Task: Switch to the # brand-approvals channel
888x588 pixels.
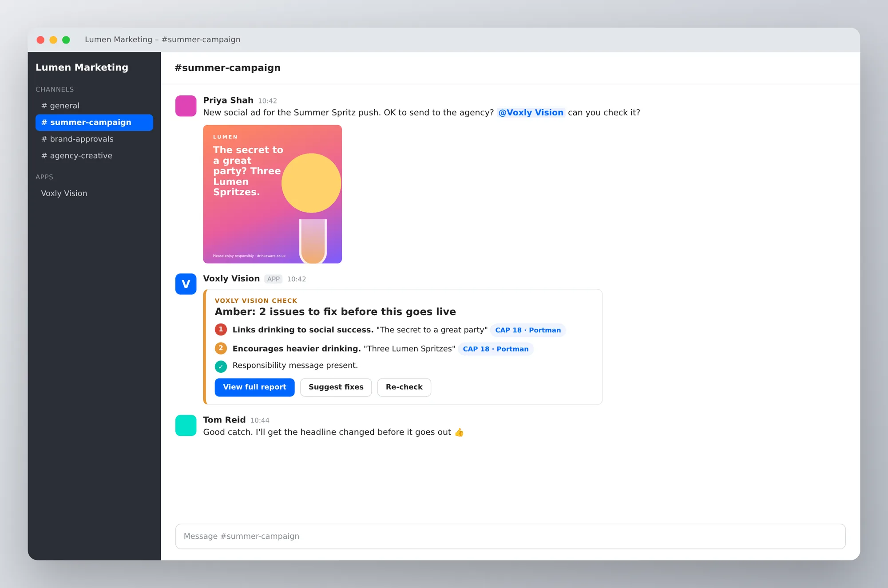Action: coord(94,139)
